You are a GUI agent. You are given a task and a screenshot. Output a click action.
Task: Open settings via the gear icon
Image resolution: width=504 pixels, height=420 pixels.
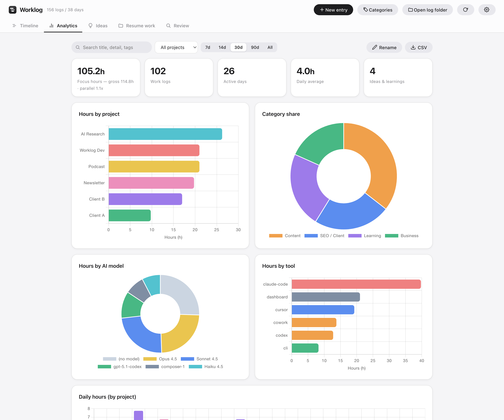[487, 10]
